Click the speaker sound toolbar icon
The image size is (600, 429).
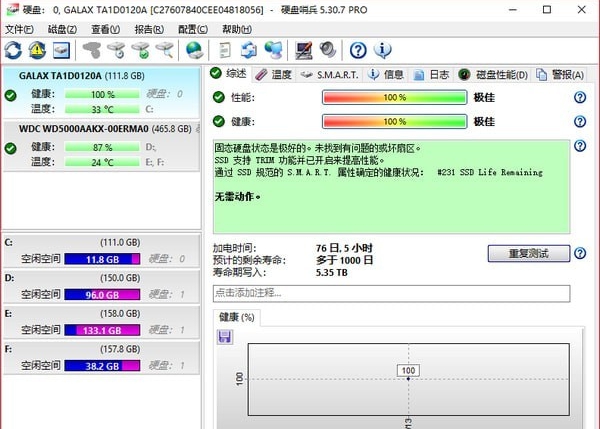pyautogui.click(x=328, y=50)
